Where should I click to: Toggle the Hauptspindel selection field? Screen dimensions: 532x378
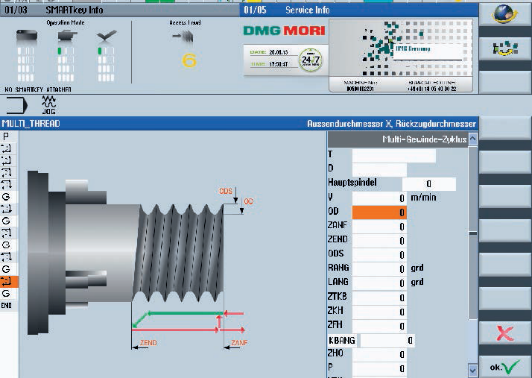pos(429,184)
